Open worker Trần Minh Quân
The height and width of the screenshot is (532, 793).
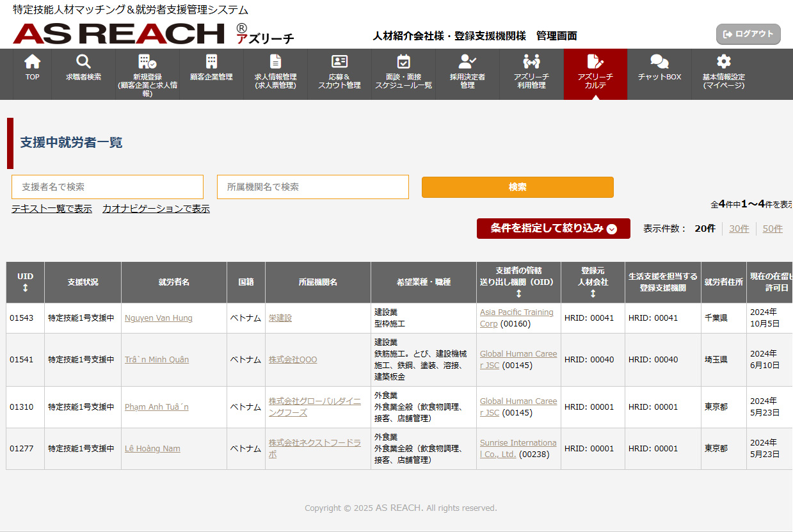(157, 360)
